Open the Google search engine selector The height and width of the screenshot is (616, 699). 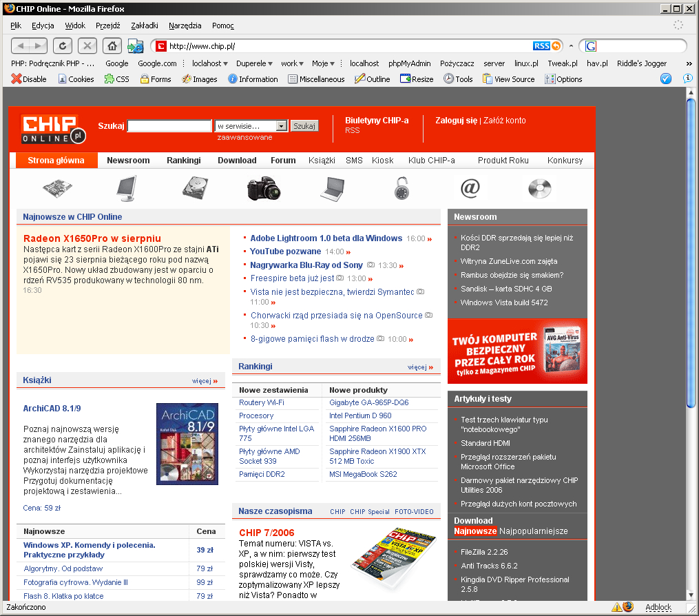coord(591,46)
